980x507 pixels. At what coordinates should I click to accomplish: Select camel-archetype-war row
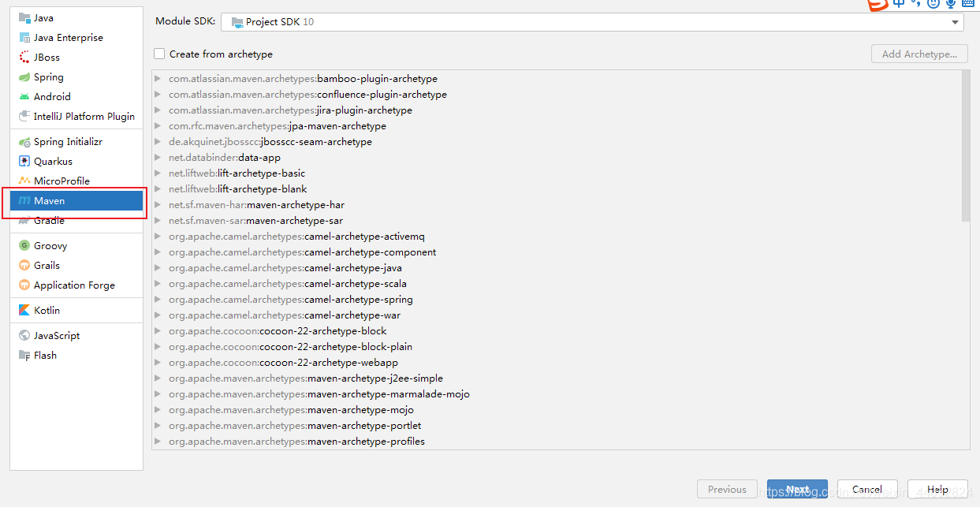click(x=557, y=315)
